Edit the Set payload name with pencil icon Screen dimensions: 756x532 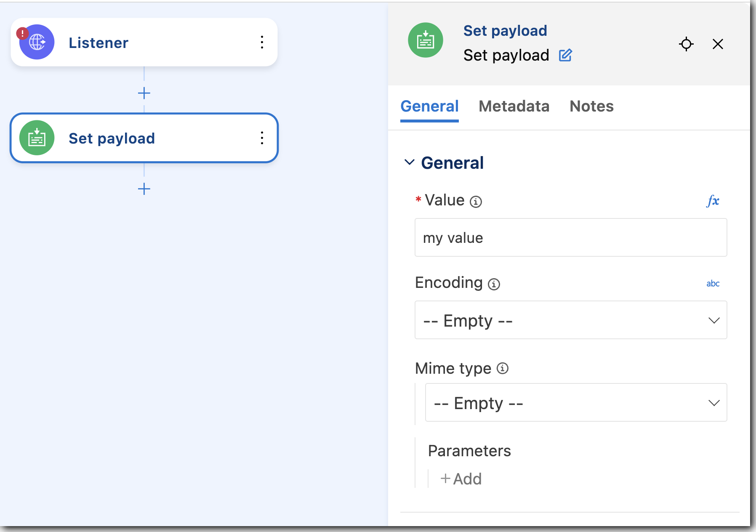(565, 55)
